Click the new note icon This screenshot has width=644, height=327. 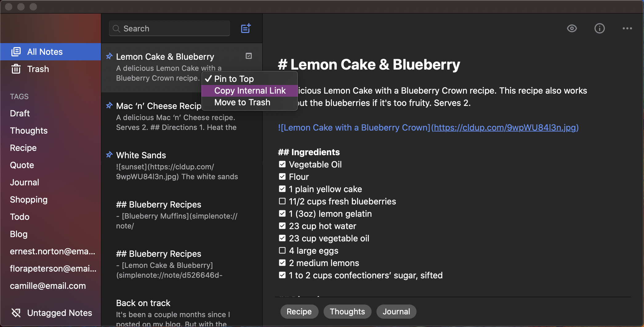point(246,29)
